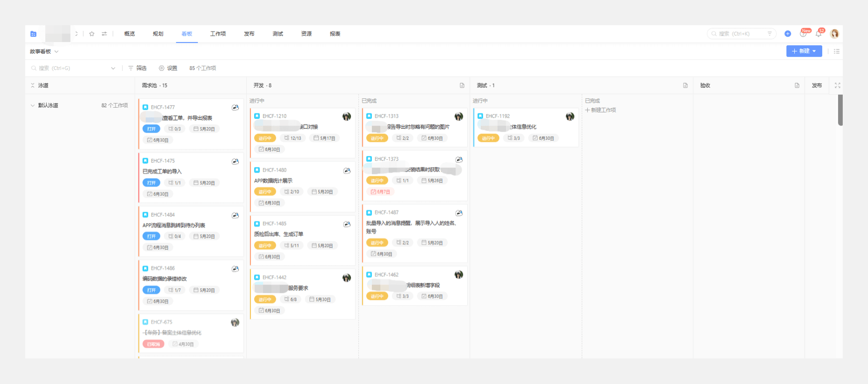The image size is (868, 384).
Task: Click the switch-project arrows icon
Action: pos(104,34)
